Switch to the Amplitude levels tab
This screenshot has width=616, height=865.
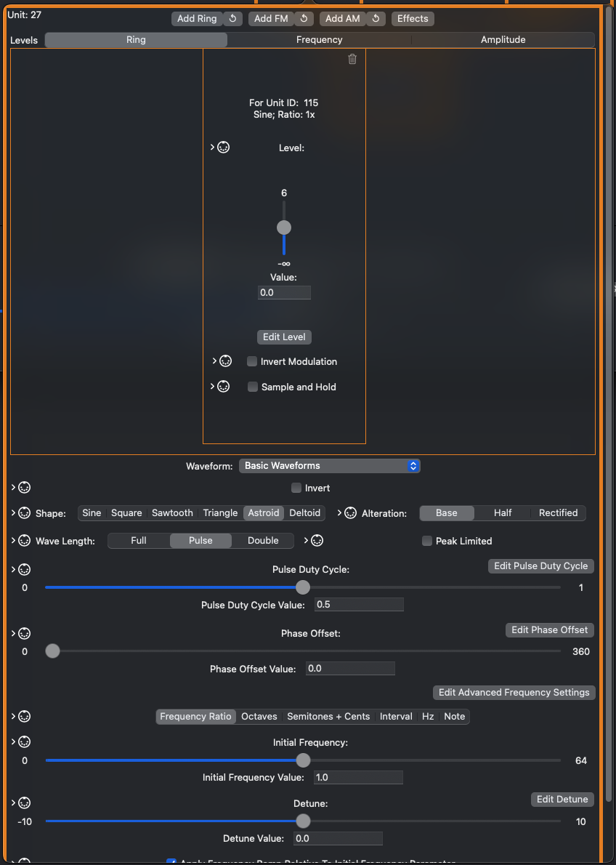(503, 40)
